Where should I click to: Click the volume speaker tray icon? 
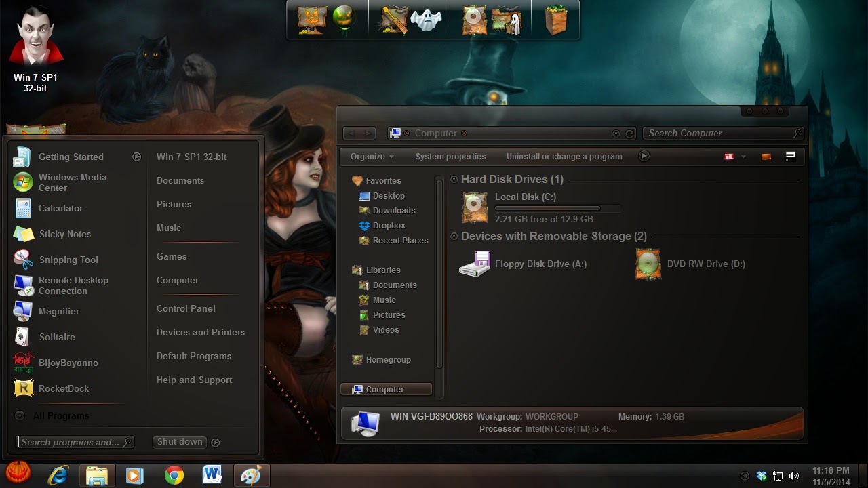point(794,476)
